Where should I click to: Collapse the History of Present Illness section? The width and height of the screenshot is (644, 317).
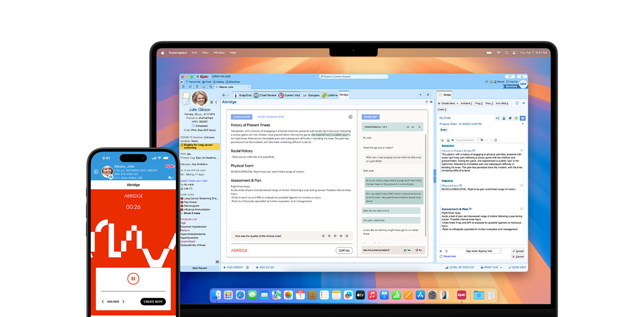tap(521, 151)
